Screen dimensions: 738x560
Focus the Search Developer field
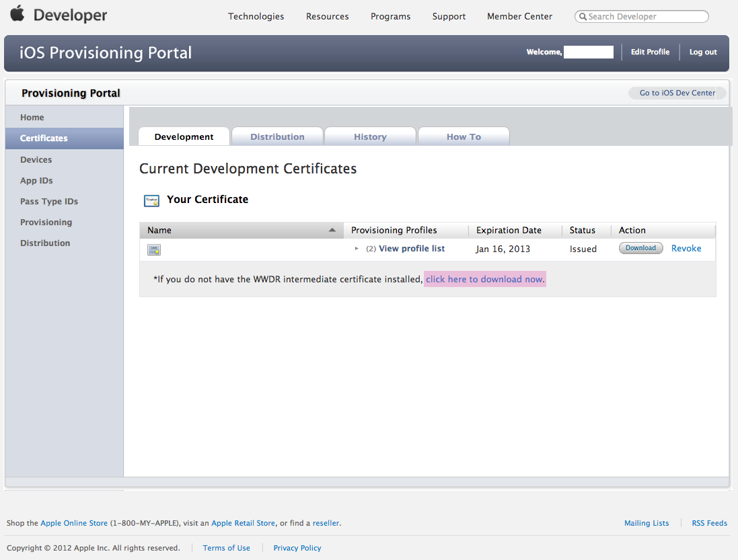point(642,16)
